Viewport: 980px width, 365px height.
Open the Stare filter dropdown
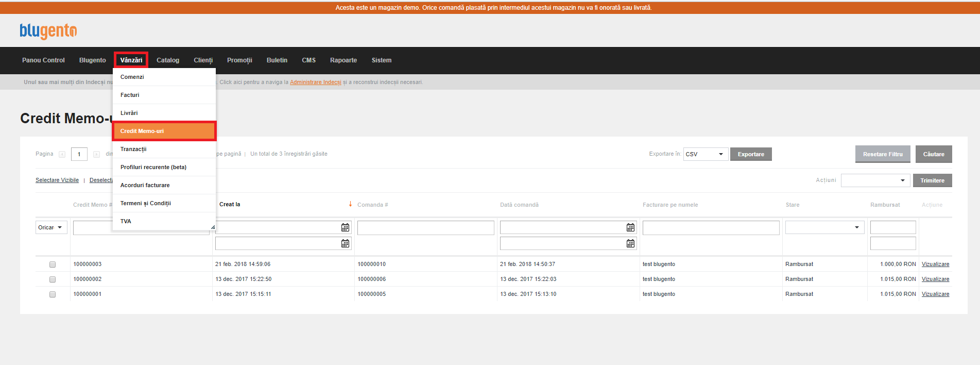coord(824,227)
